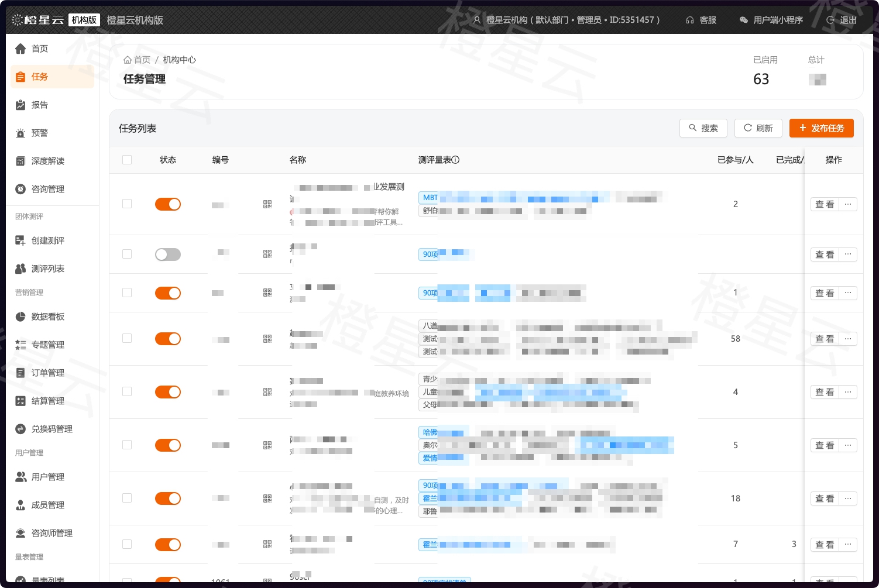Click the 深度解读 interpretation icon
Image resolution: width=879 pixels, height=588 pixels.
click(x=20, y=161)
